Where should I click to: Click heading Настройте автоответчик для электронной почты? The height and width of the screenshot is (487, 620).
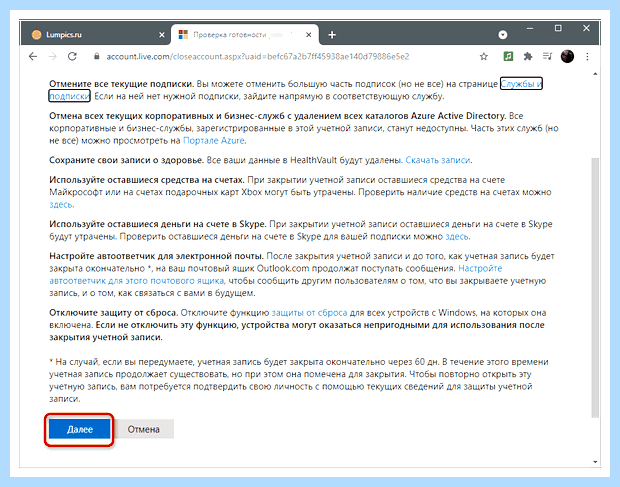(x=156, y=256)
